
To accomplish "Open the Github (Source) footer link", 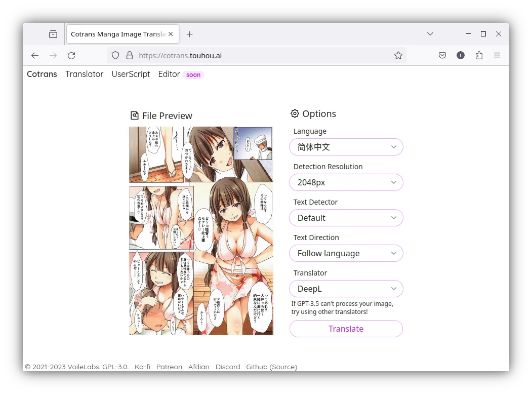I will 271,367.
